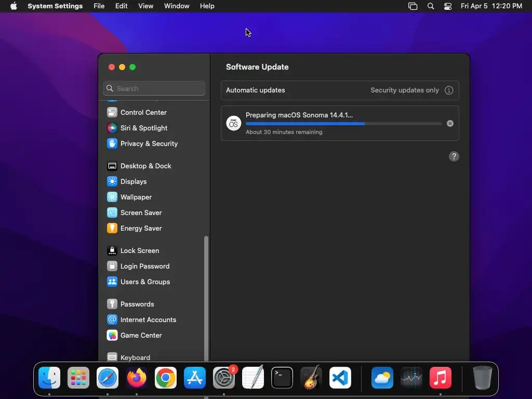Select Wallpaper in the sidebar
This screenshot has width=532, height=399.
click(x=129, y=197)
